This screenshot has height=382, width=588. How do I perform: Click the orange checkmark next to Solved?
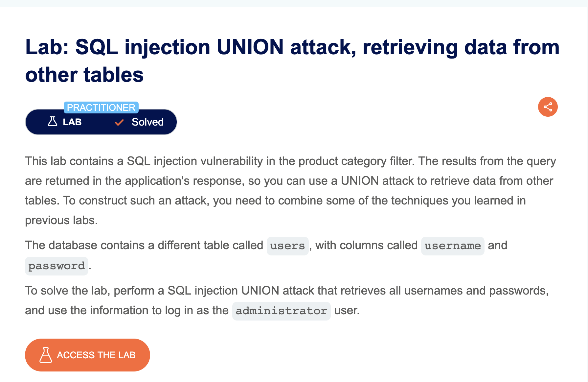[x=119, y=123]
